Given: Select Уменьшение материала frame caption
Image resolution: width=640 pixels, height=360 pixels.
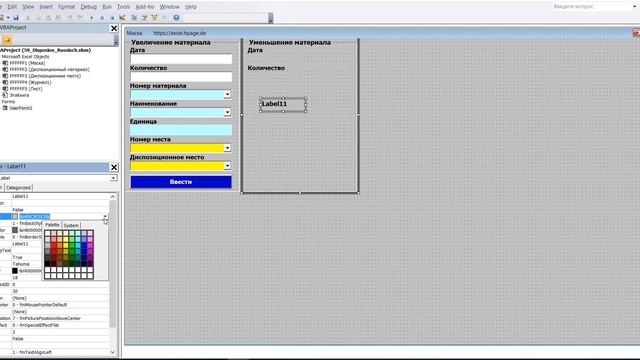Looking at the screenshot, I should [289, 42].
